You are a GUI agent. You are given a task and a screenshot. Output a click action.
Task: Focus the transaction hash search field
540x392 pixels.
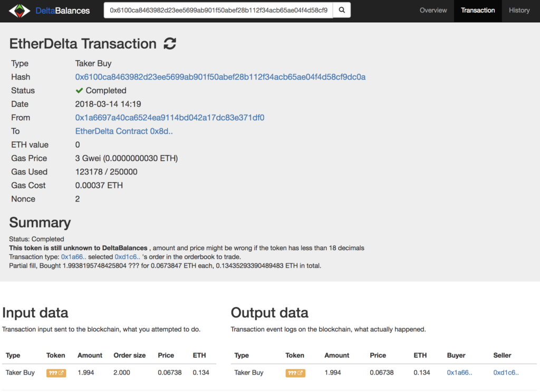(218, 10)
